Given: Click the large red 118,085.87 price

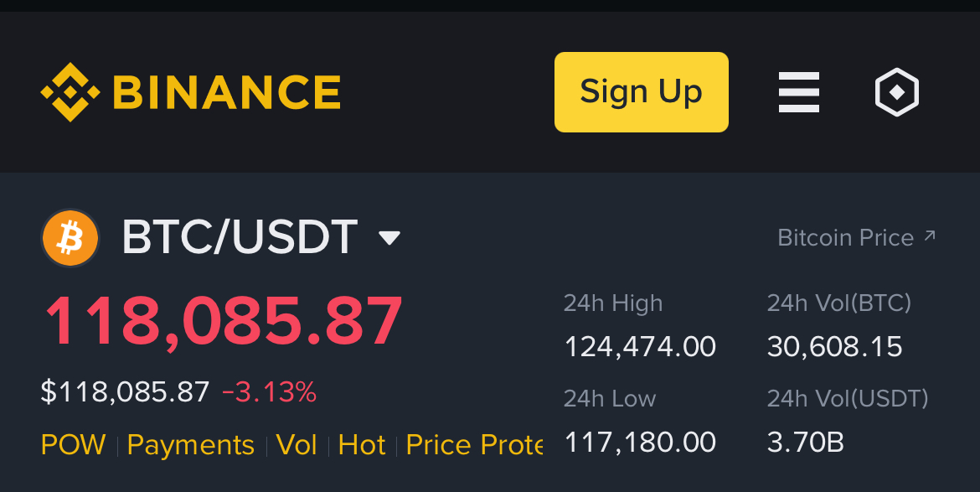Looking at the screenshot, I should [x=224, y=321].
